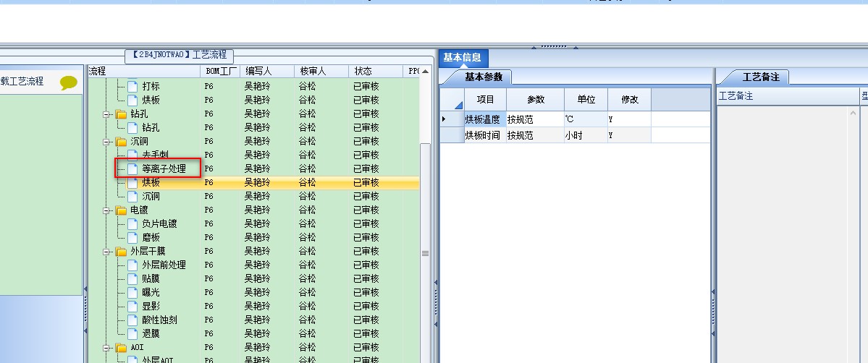Open the 基本参数 tab
Screen dimensions: 868x363
(x=484, y=77)
